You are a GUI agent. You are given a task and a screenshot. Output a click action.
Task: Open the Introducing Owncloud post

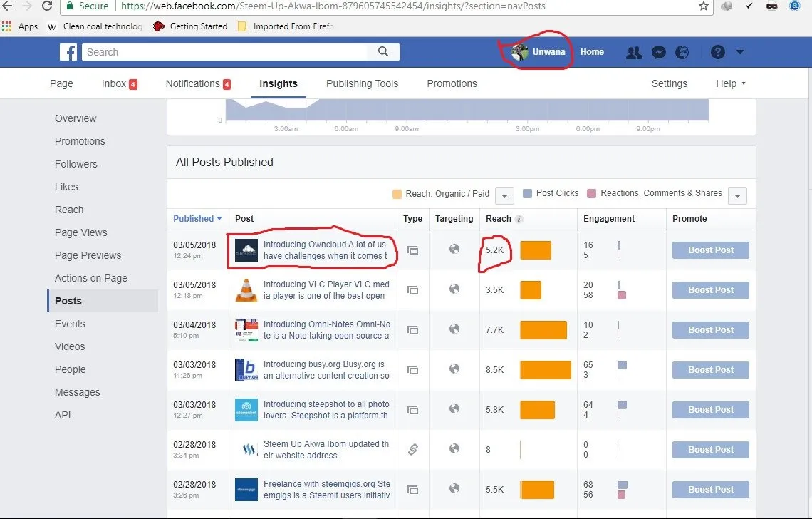pyautogui.click(x=325, y=250)
